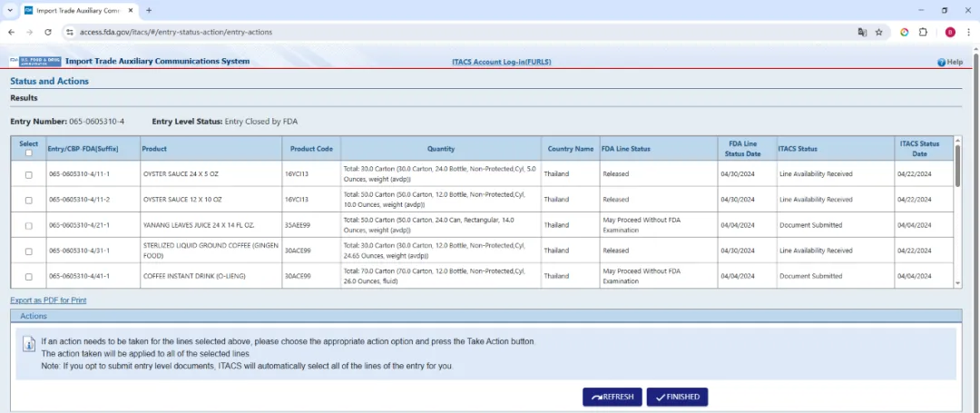Tick the Coffee Instant Drink row checkbox
The height and width of the screenshot is (413, 980).
28,276
